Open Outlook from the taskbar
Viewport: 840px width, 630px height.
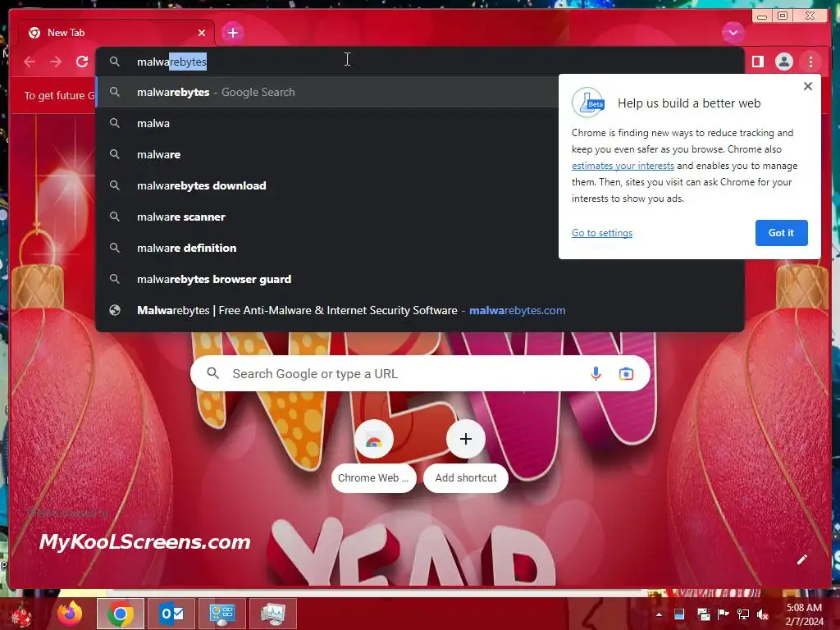[x=171, y=614]
